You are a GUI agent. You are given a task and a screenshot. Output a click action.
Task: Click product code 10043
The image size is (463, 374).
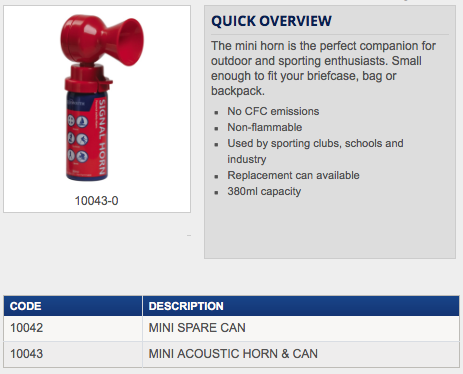(x=27, y=354)
